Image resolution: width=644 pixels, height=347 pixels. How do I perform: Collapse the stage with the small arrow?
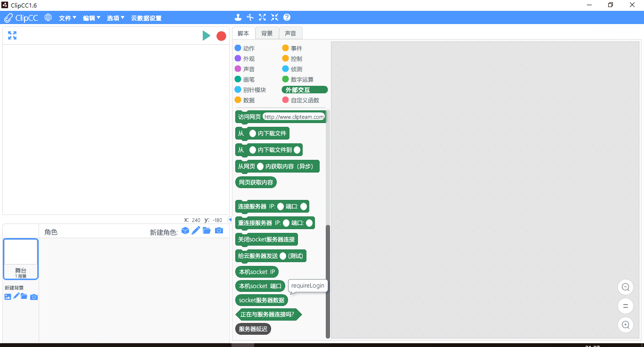(230, 220)
